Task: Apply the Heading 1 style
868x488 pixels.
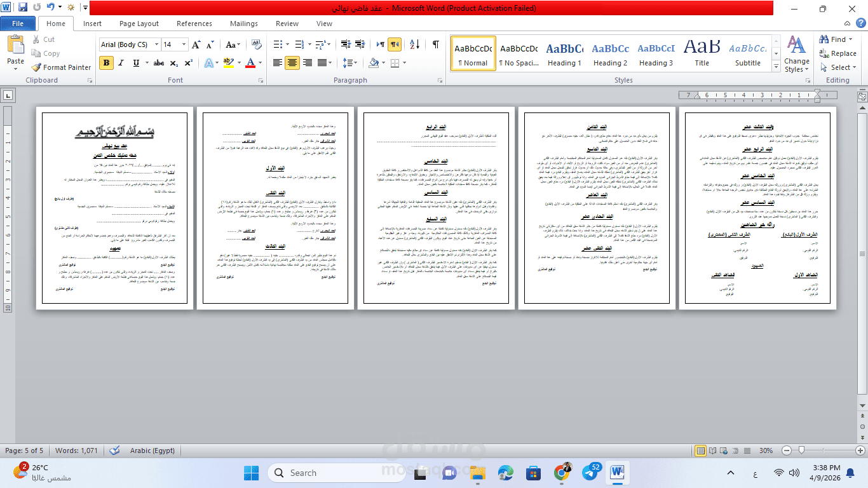Action: (565, 55)
